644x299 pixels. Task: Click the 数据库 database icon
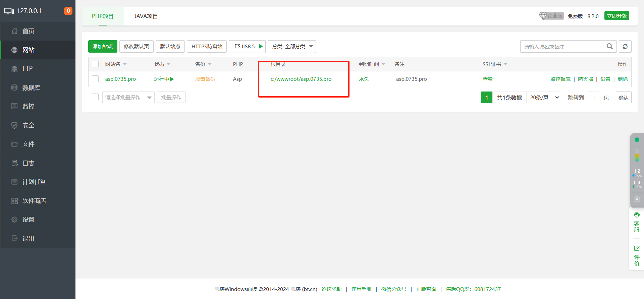14,87
